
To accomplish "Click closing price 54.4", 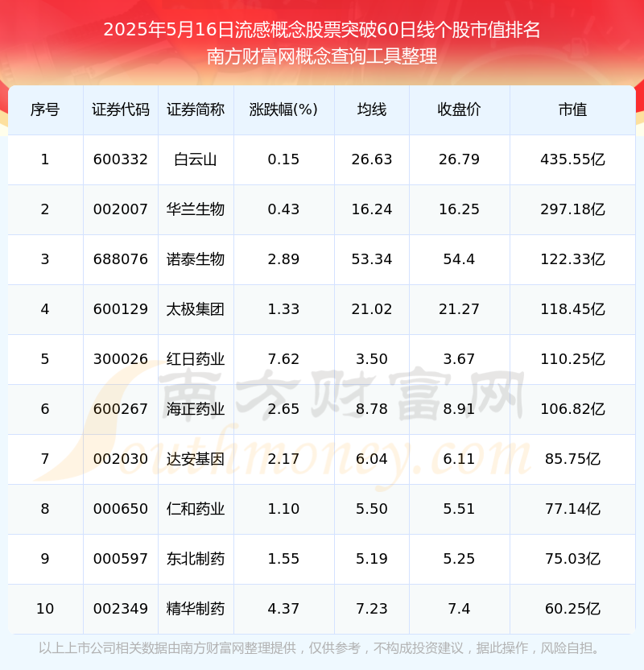I will [459, 259].
